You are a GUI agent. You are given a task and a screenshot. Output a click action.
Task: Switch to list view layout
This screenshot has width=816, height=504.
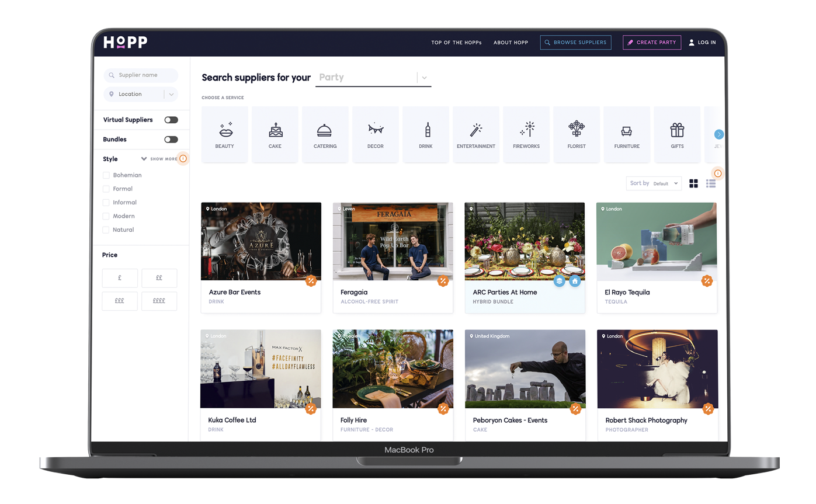click(x=711, y=183)
